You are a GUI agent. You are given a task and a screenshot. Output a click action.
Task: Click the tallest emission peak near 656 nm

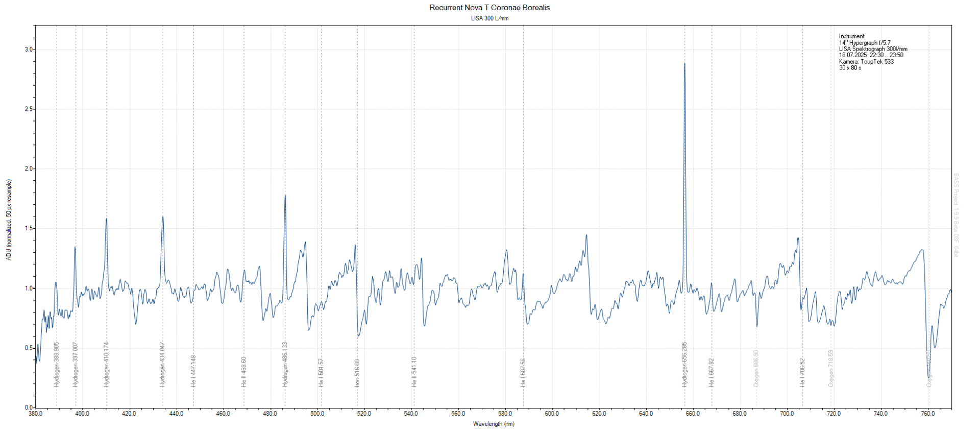(x=684, y=64)
